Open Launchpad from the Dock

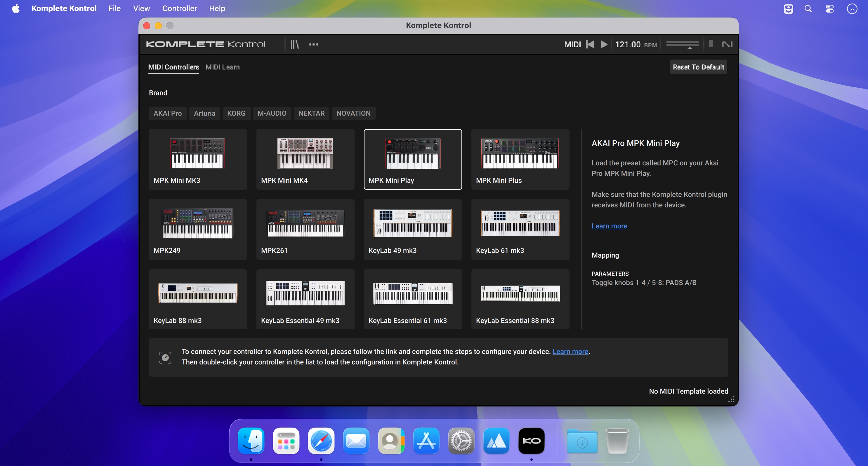coord(286,441)
